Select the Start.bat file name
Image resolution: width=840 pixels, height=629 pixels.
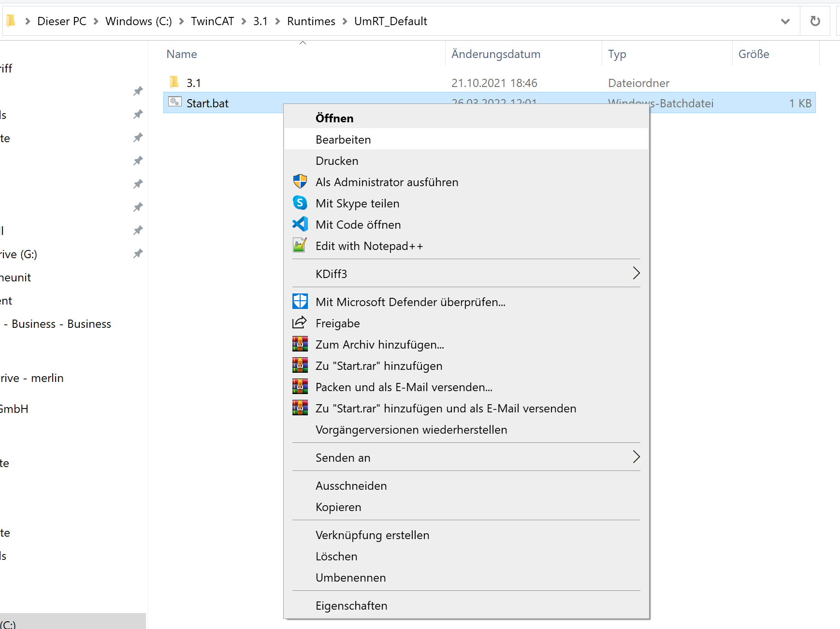tap(208, 103)
